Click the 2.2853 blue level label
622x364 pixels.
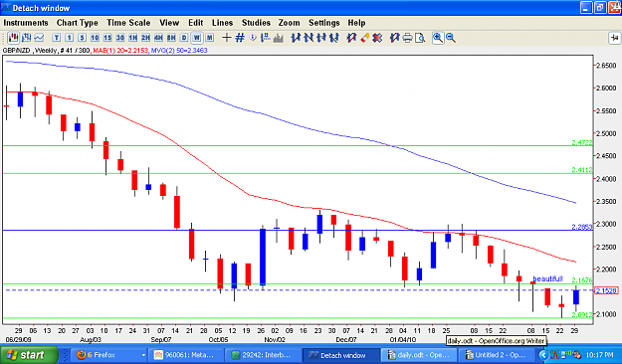click(581, 227)
